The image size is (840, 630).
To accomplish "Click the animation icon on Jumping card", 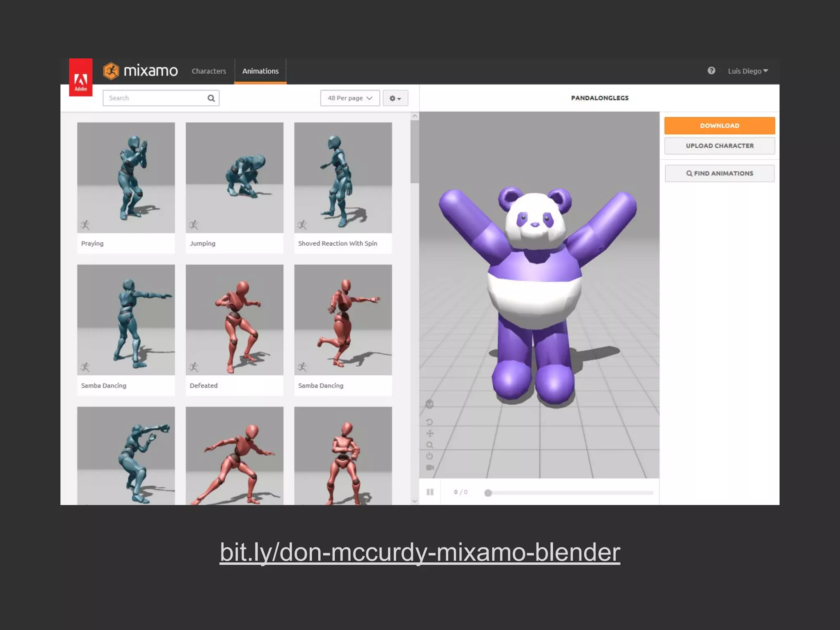I will [194, 225].
